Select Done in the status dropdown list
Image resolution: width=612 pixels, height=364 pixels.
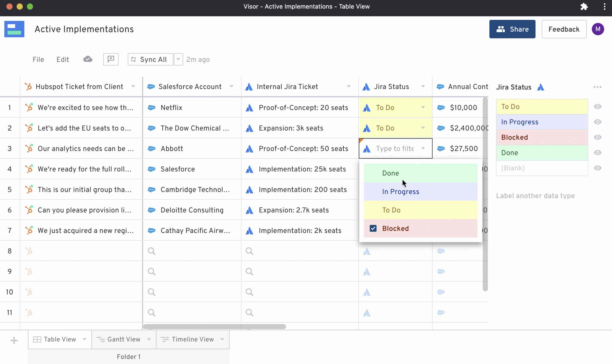[420, 173]
